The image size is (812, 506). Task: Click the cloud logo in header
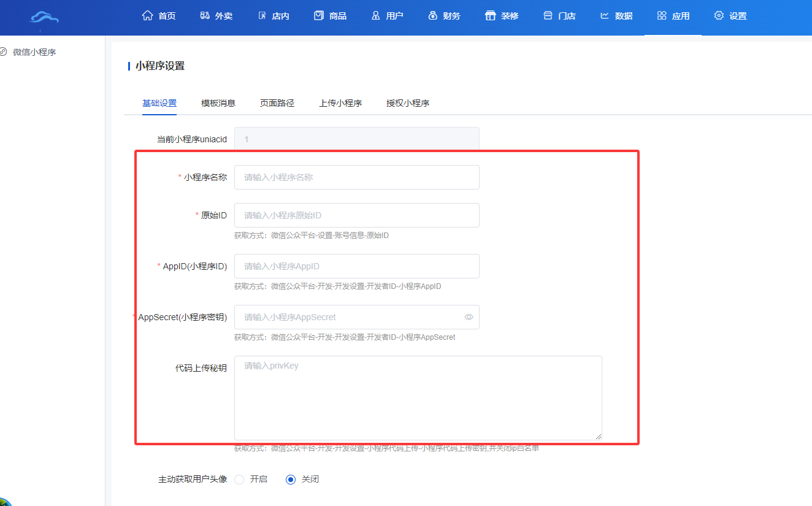(x=45, y=17)
